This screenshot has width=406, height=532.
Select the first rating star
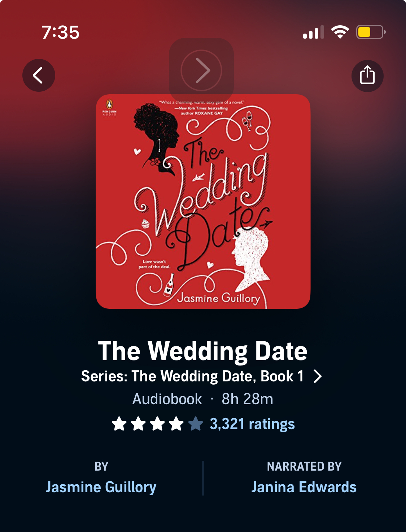(119, 424)
